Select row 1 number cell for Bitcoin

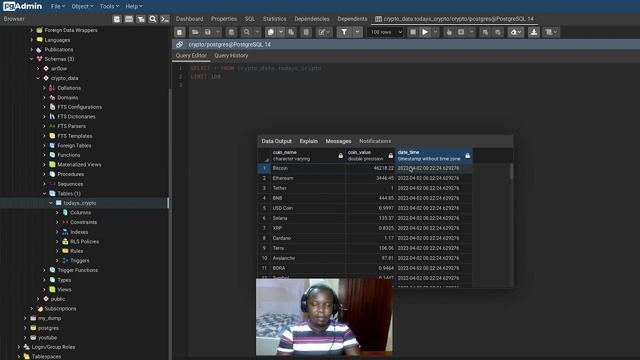(264, 168)
